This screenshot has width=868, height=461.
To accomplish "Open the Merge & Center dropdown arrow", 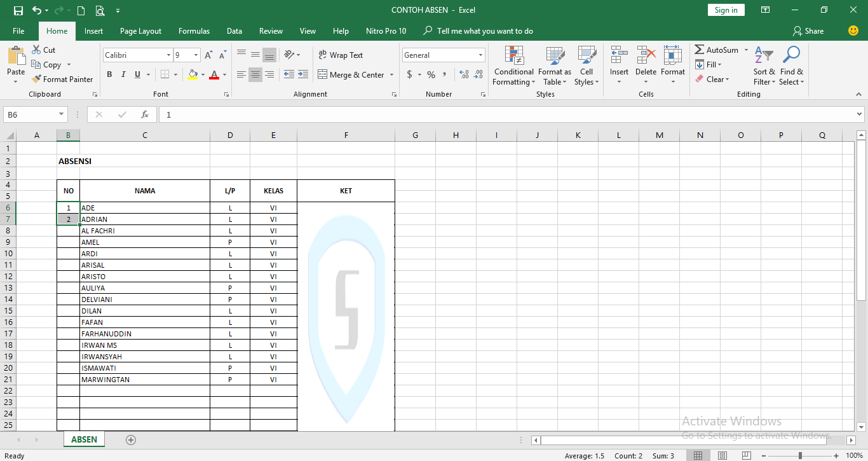I will [391, 74].
